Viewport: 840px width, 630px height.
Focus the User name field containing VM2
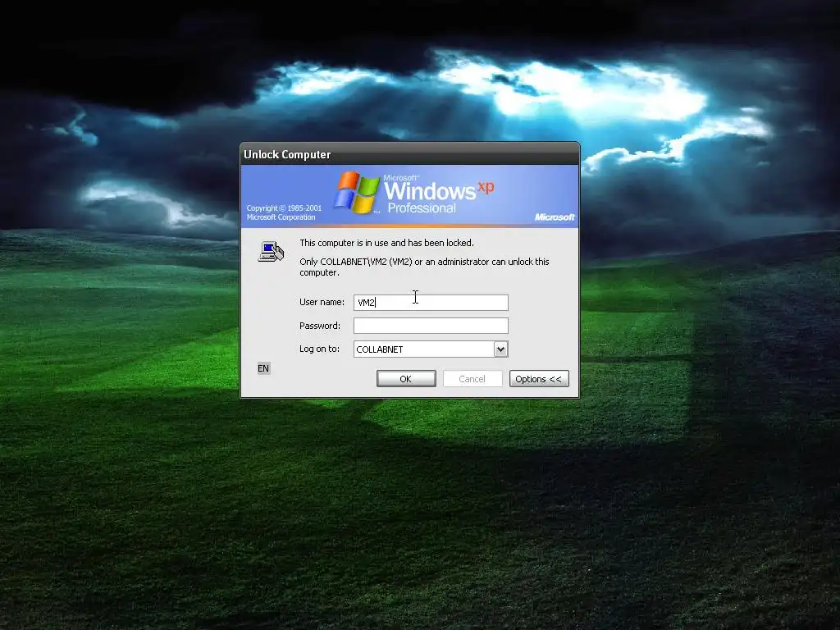(431, 303)
